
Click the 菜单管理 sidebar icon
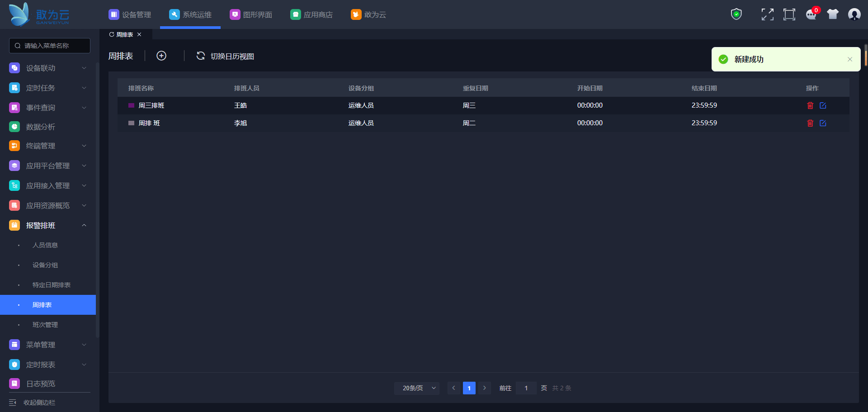(14, 345)
